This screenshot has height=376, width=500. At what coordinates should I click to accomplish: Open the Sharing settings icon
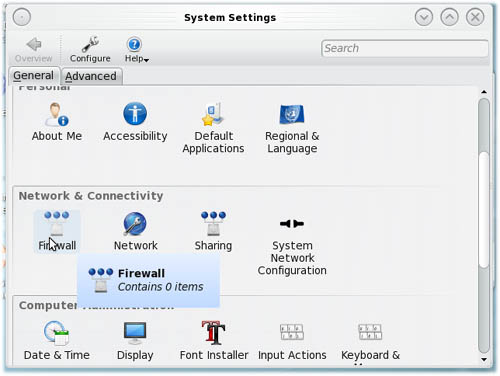[x=213, y=231]
